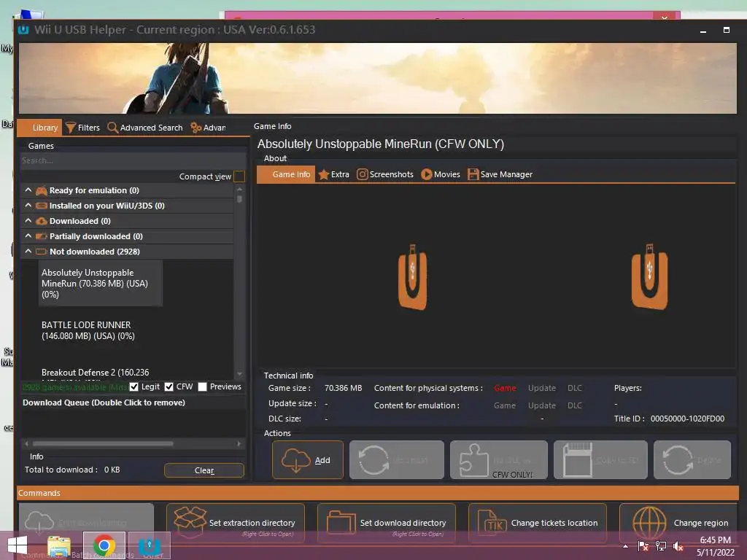Click the Extra star icon

(x=323, y=174)
